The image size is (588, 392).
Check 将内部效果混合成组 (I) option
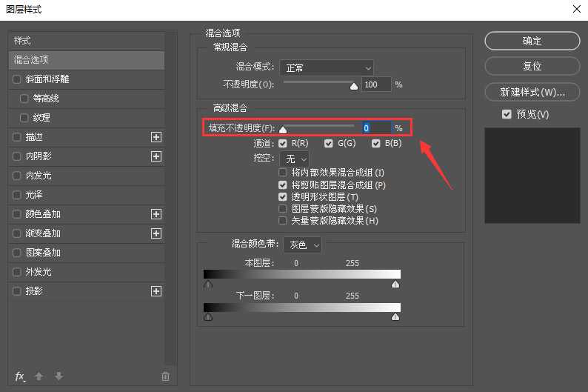pyautogui.click(x=283, y=173)
